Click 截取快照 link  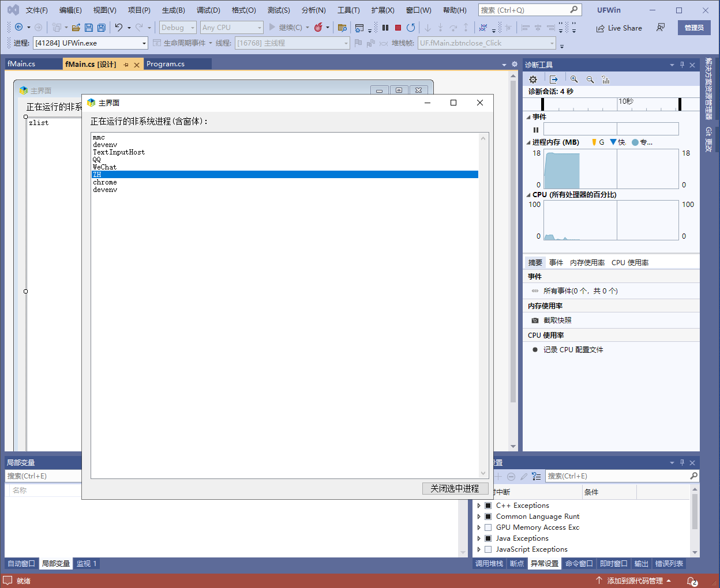tap(557, 321)
